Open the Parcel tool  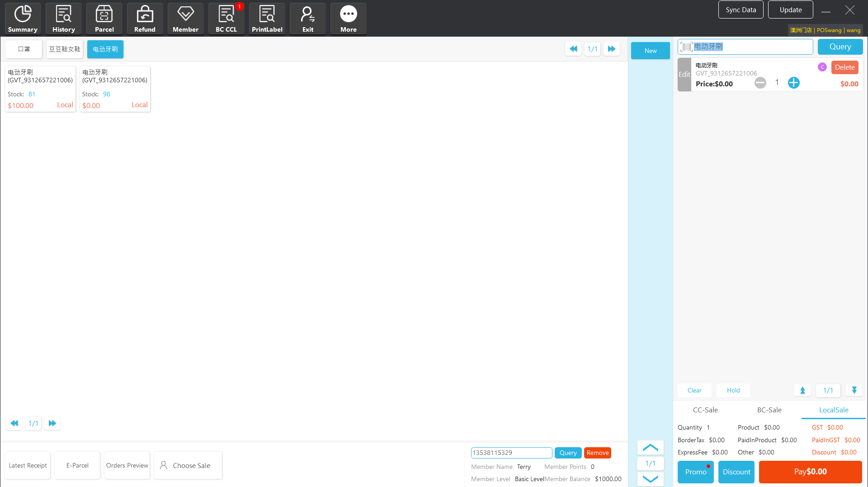pyautogui.click(x=104, y=19)
